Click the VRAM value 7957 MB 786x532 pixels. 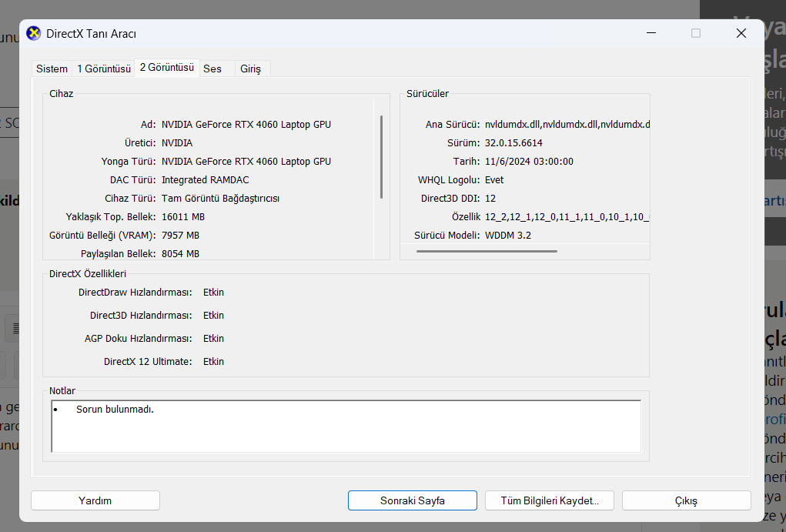(x=180, y=236)
